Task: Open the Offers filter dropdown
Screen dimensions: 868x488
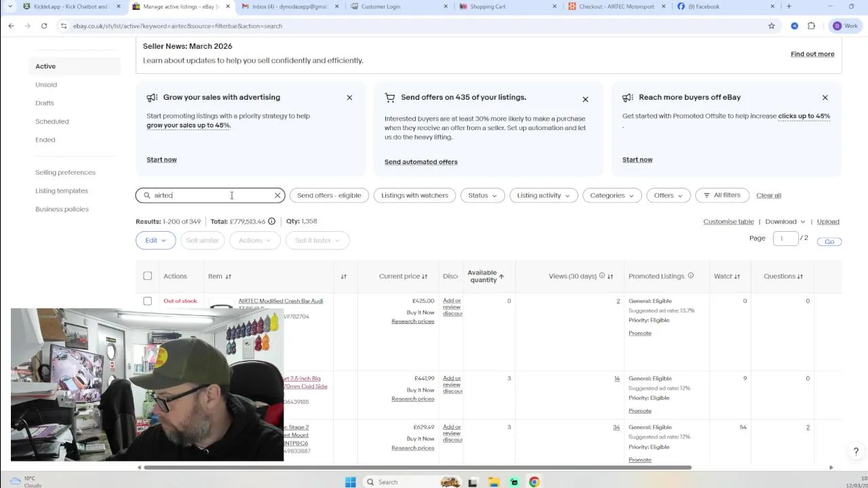Action: click(668, 195)
